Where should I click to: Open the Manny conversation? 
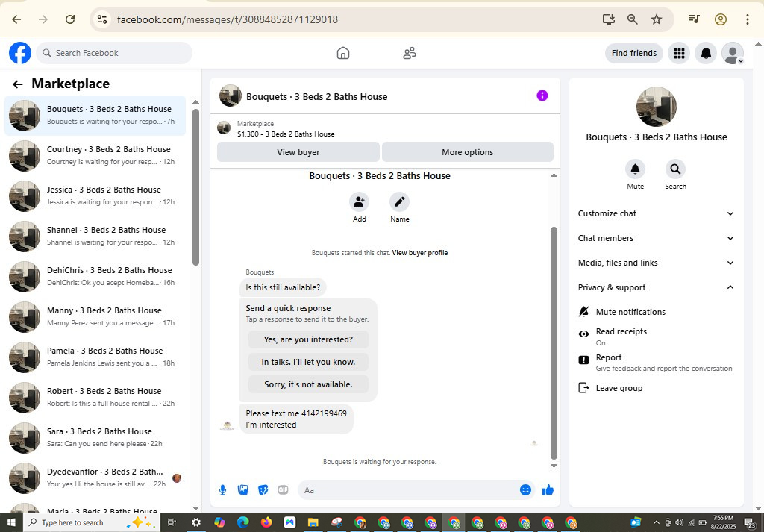(x=95, y=316)
